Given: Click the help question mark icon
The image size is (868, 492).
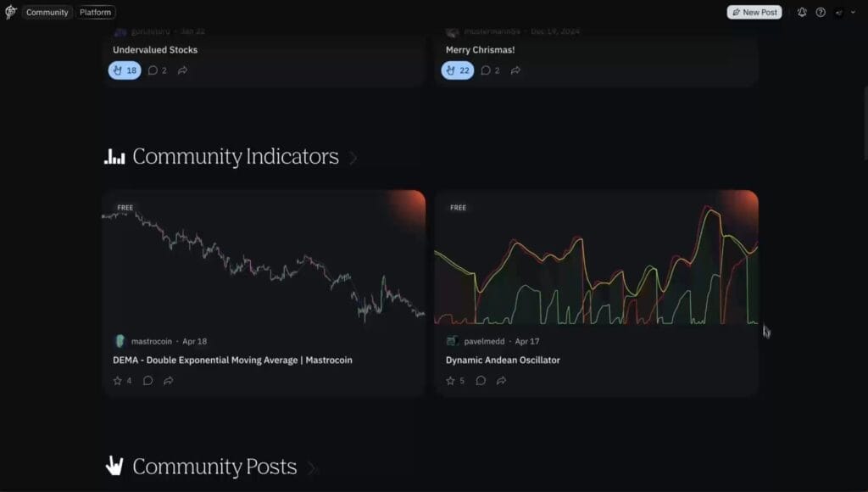Looking at the screenshot, I should click(821, 13).
